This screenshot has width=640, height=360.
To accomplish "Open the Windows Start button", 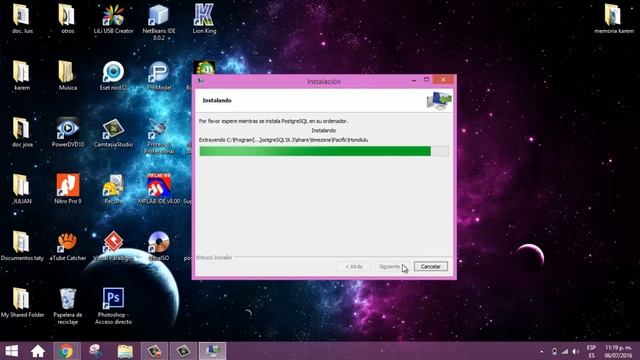I will point(11,351).
